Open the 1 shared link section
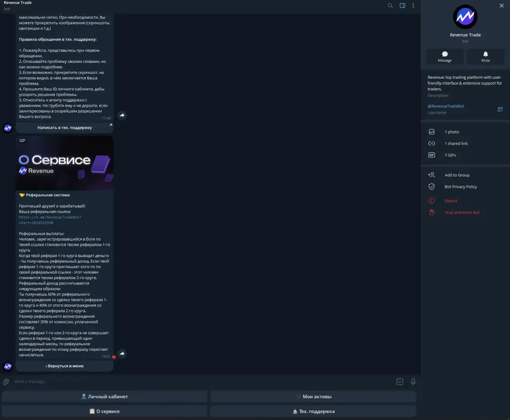 (x=465, y=143)
